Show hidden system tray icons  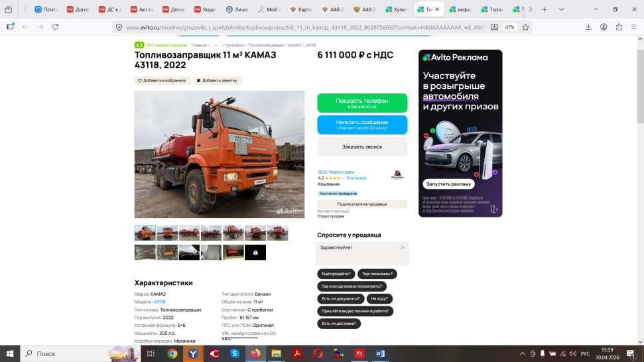[523, 353]
